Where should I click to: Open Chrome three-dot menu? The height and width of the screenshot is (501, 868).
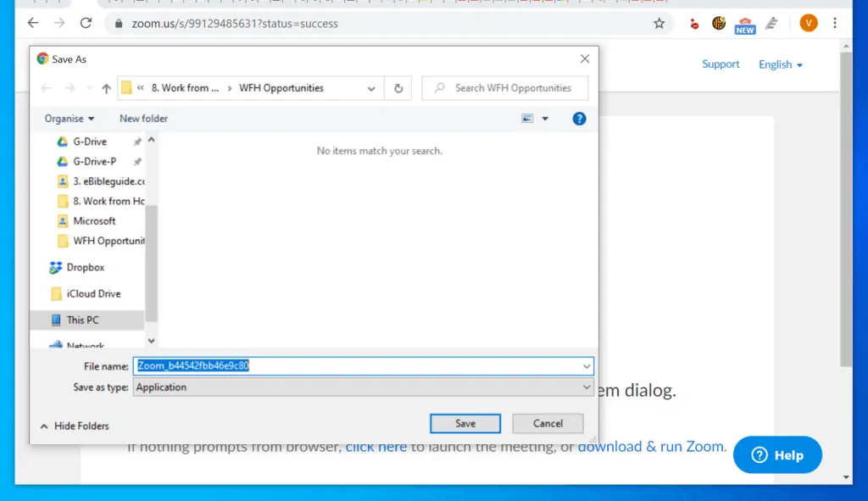click(835, 23)
